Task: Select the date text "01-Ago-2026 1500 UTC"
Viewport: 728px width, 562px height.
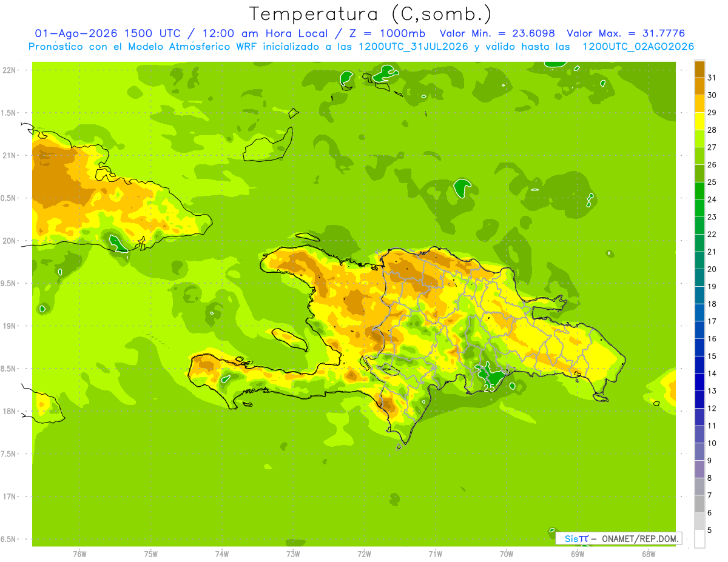Action: 107,33
